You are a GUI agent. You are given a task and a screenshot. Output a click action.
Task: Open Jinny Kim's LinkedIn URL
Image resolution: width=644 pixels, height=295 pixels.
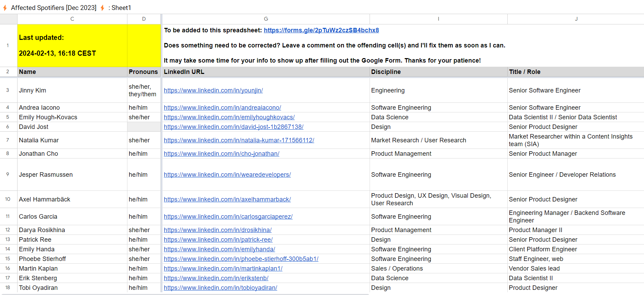tap(213, 90)
